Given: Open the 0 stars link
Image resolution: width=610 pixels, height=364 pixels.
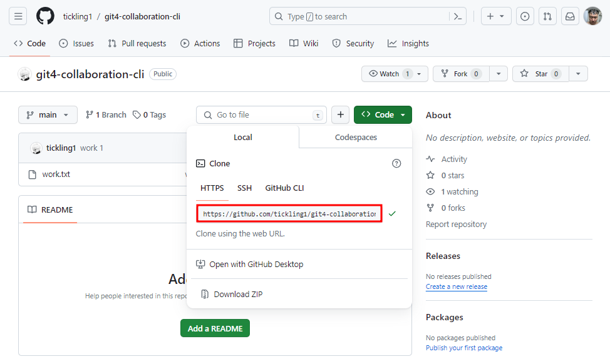Looking at the screenshot, I should [x=445, y=176].
